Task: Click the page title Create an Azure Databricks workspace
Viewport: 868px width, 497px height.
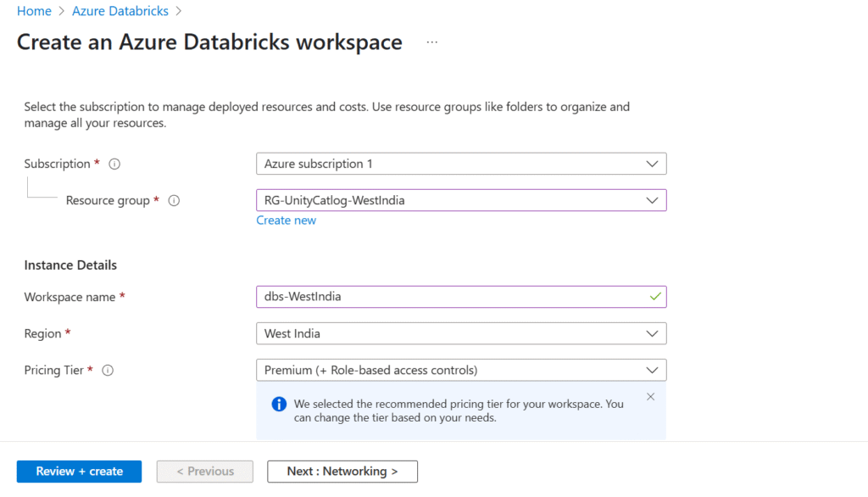Action: point(209,42)
